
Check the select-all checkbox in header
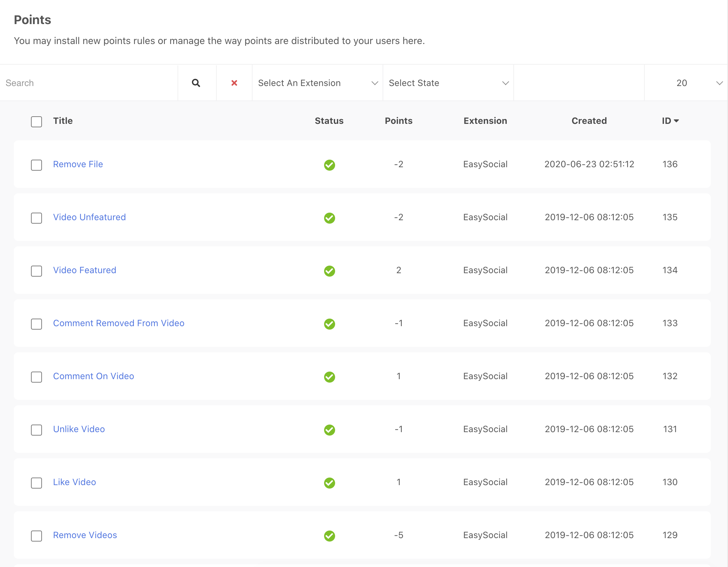36,121
